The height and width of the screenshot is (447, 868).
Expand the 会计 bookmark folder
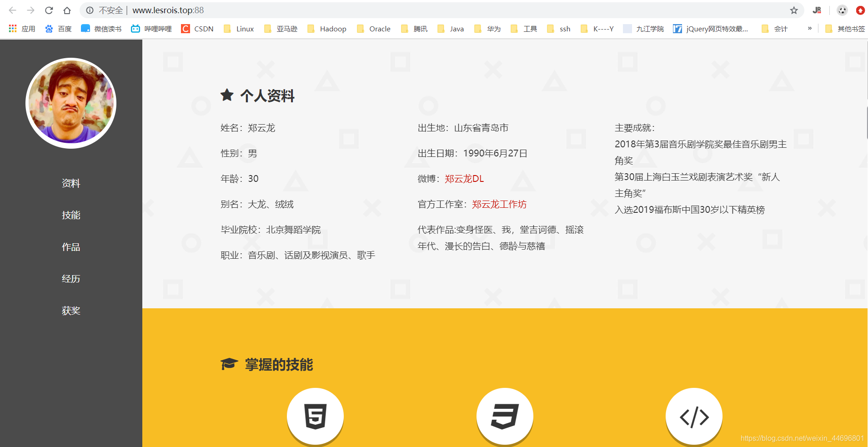pyautogui.click(x=774, y=29)
